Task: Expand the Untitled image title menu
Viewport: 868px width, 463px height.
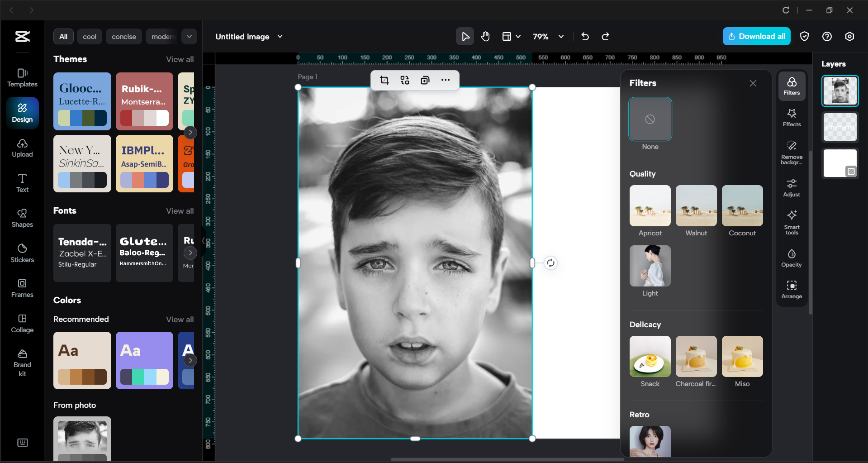Action: tap(280, 36)
